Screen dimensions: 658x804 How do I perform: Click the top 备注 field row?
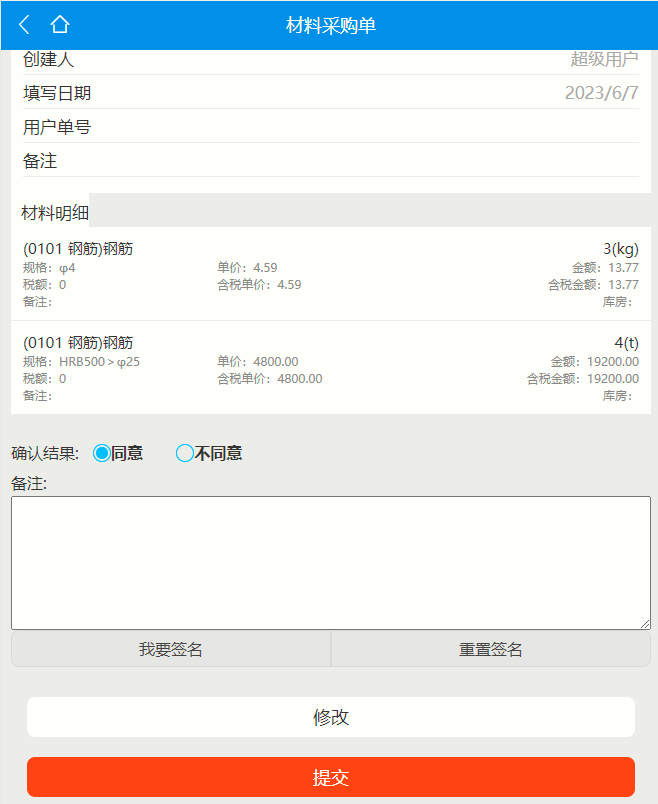click(330, 161)
